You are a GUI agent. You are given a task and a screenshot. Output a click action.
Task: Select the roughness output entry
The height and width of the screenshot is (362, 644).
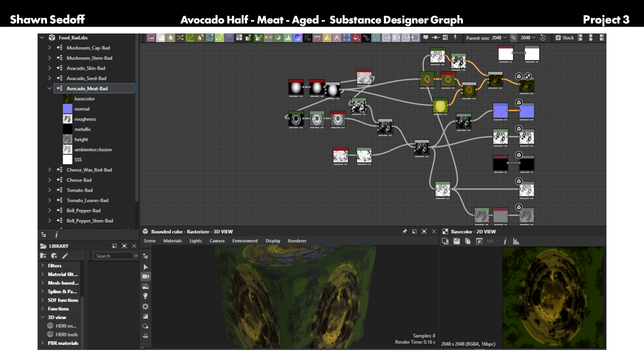85,119
